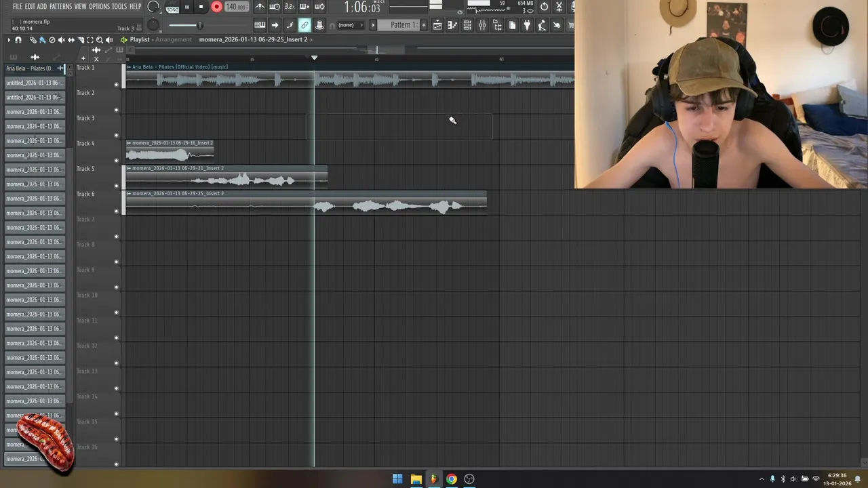The width and height of the screenshot is (868, 488).
Task: Click the red Record button
Action: [216, 7]
